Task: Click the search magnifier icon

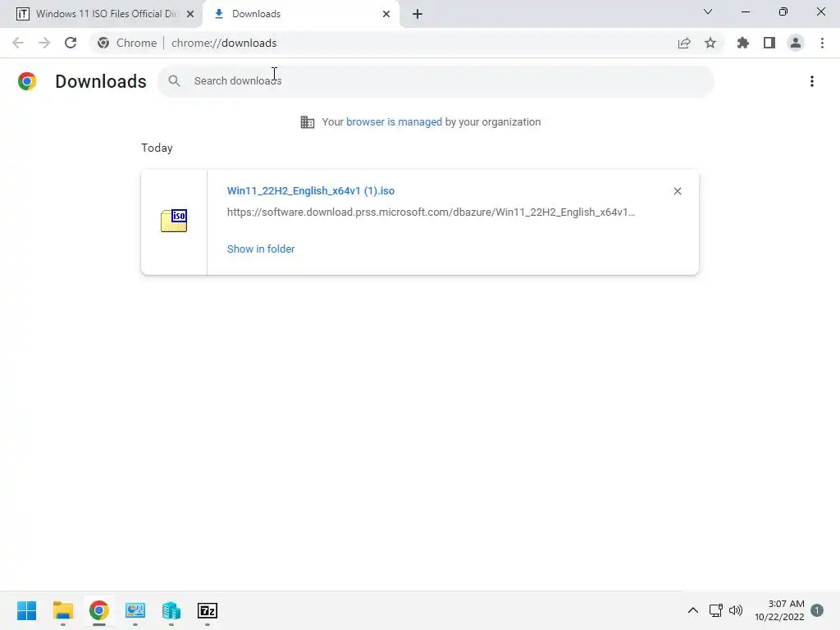Action: (x=174, y=81)
